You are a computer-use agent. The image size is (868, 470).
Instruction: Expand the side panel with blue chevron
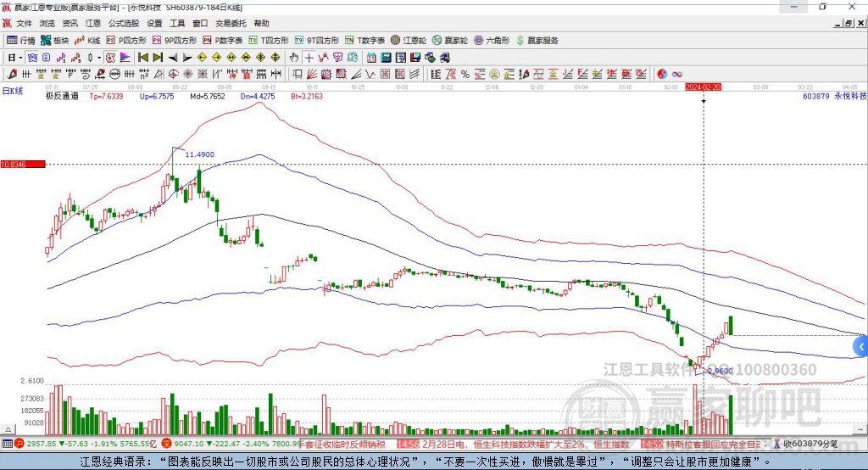pyautogui.click(x=861, y=347)
